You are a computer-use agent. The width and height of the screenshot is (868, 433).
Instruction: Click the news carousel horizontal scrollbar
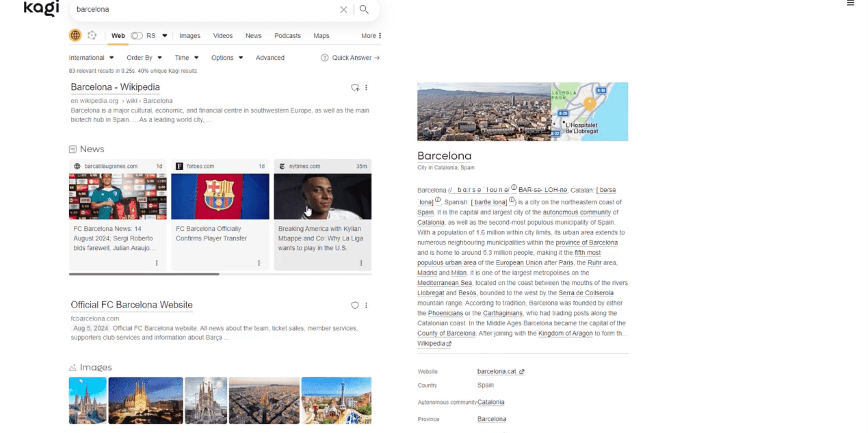[x=144, y=274]
